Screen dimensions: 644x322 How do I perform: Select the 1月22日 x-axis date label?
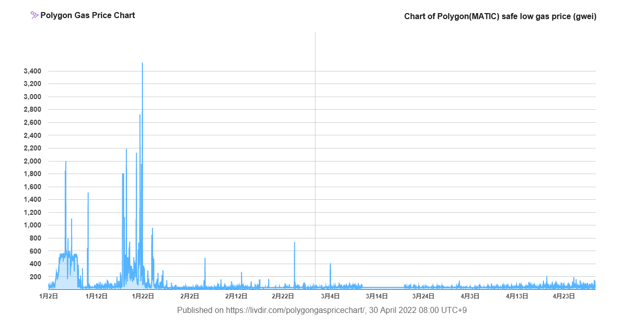click(x=143, y=296)
